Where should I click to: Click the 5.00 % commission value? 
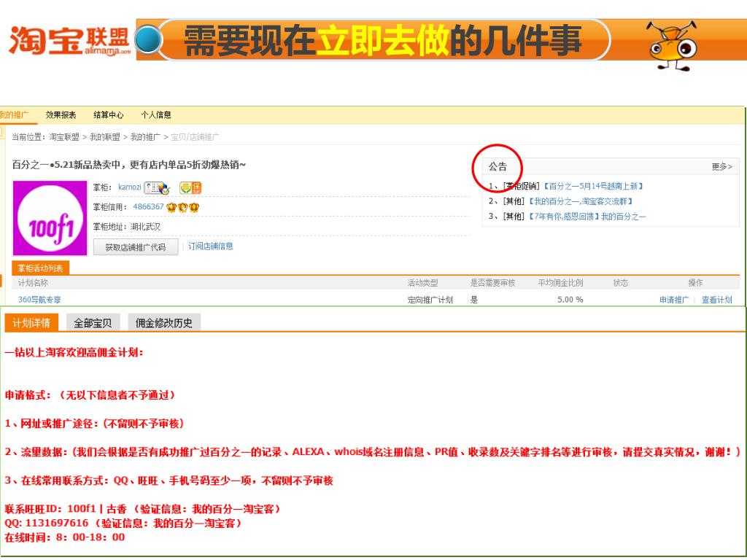(x=570, y=300)
